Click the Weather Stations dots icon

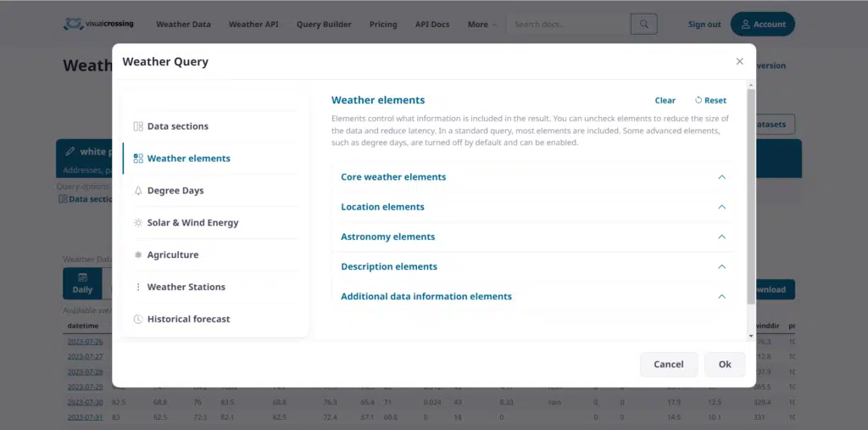[138, 288]
